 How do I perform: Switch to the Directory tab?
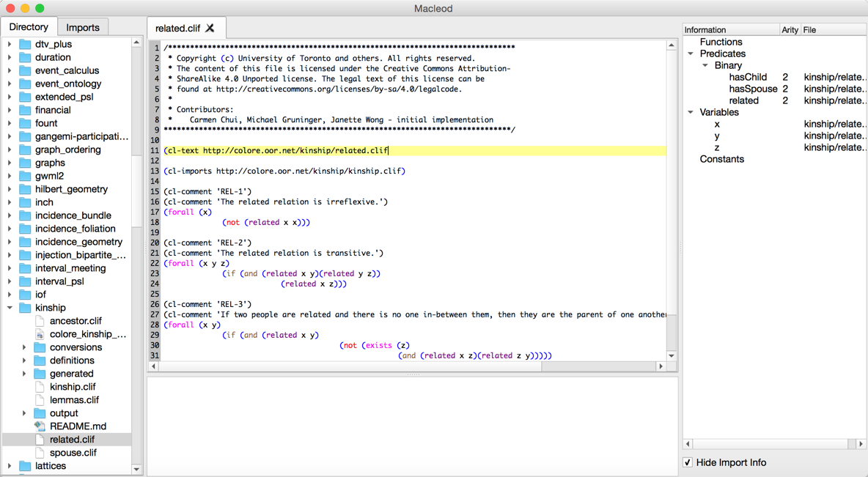[29, 27]
